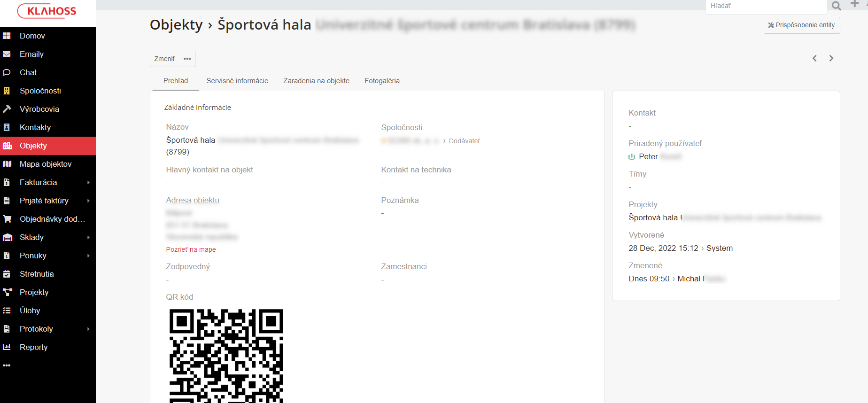Click the Emaily envelope icon
The image size is (868, 403).
coord(7,54)
